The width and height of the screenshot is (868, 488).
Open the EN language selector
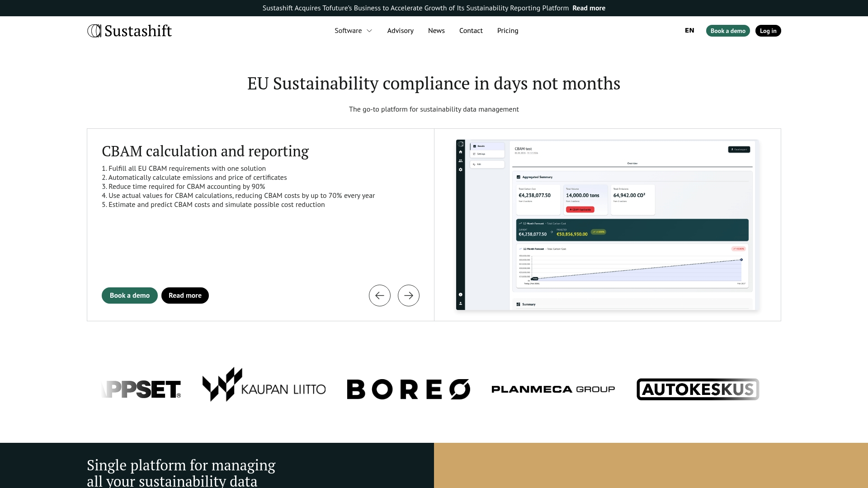pos(689,30)
